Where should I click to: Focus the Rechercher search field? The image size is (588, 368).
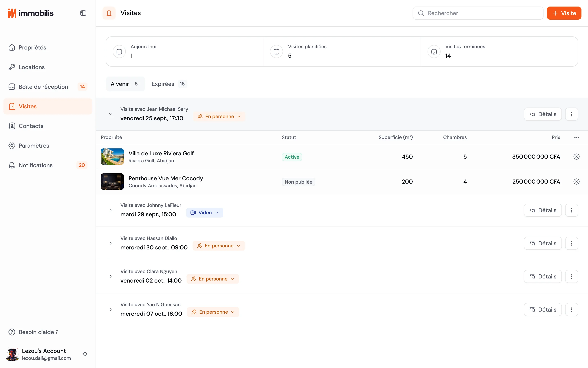[478, 13]
